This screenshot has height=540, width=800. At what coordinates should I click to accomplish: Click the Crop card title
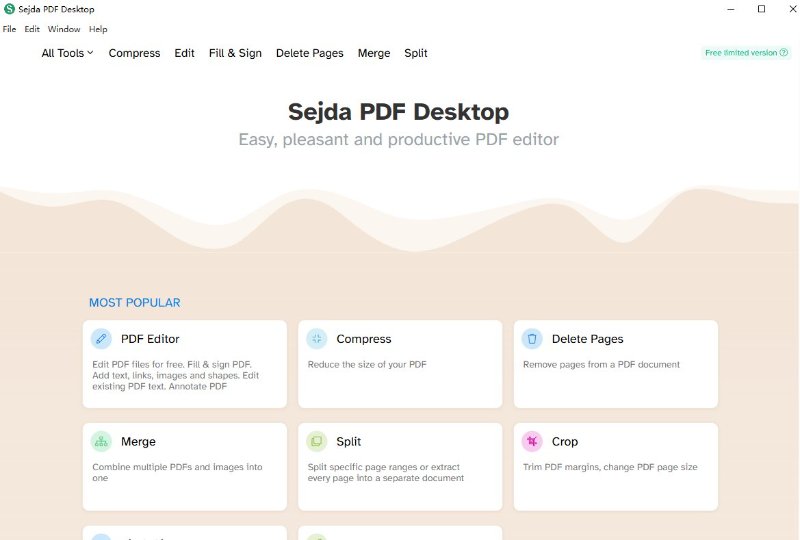click(x=565, y=441)
